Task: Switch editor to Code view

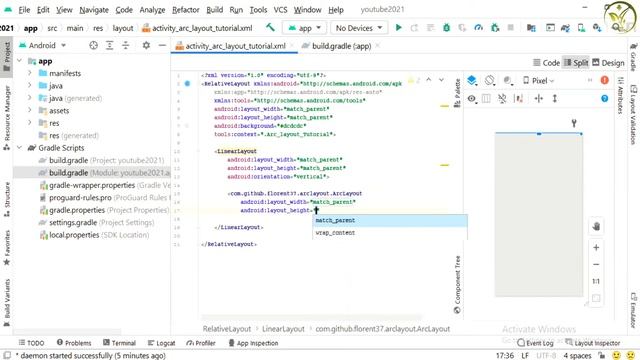Action: (x=546, y=62)
